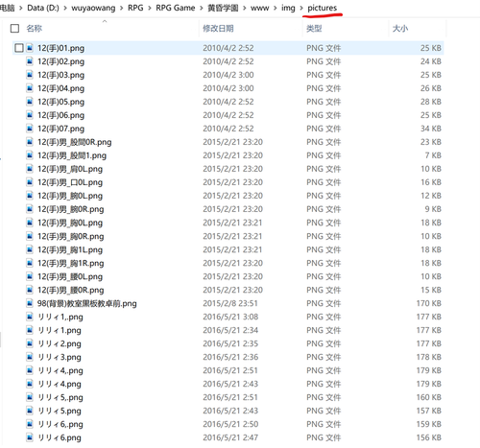The width and height of the screenshot is (480, 448).
Task: Click the icon for 12(手)男_胸1R.png
Action: tap(30, 263)
